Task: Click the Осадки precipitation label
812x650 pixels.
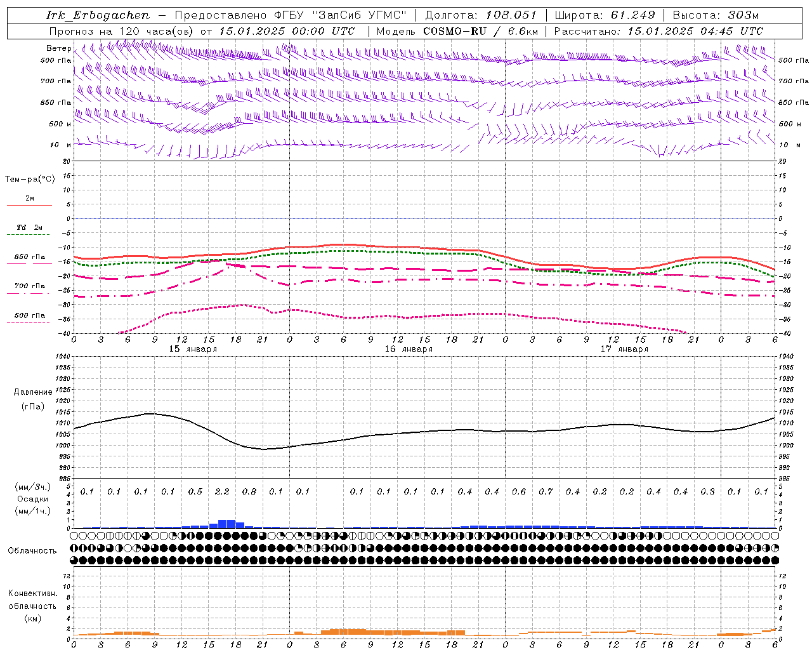Action: [33, 500]
